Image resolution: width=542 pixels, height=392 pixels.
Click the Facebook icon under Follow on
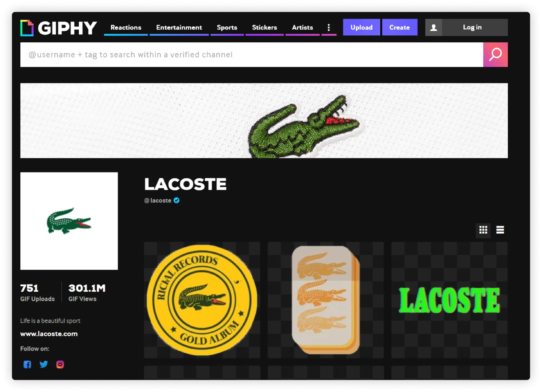27,364
